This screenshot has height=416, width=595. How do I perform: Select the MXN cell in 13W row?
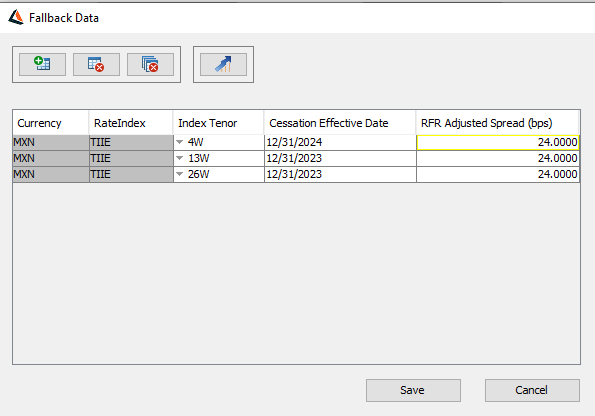pyautogui.click(x=51, y=158)
